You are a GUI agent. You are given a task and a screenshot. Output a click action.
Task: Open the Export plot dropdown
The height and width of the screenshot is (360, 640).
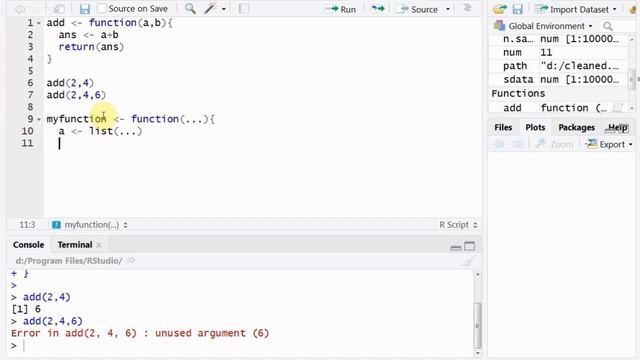coord(609,144)
